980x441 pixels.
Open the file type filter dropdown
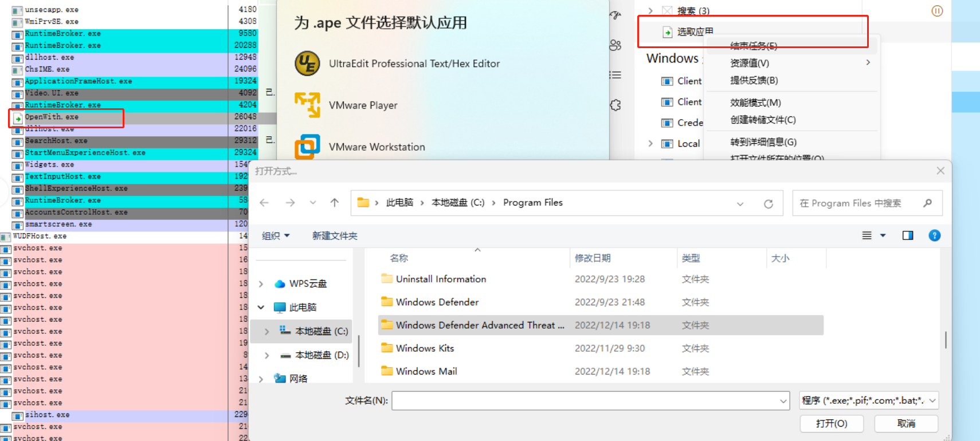click(x=932, y=400)
